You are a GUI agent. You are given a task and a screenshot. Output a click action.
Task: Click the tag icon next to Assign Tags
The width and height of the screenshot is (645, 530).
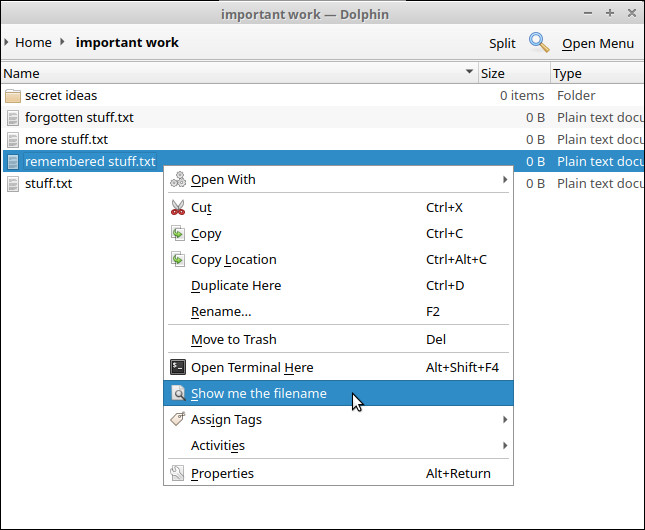pyautogui.click(x=178, y=419)
